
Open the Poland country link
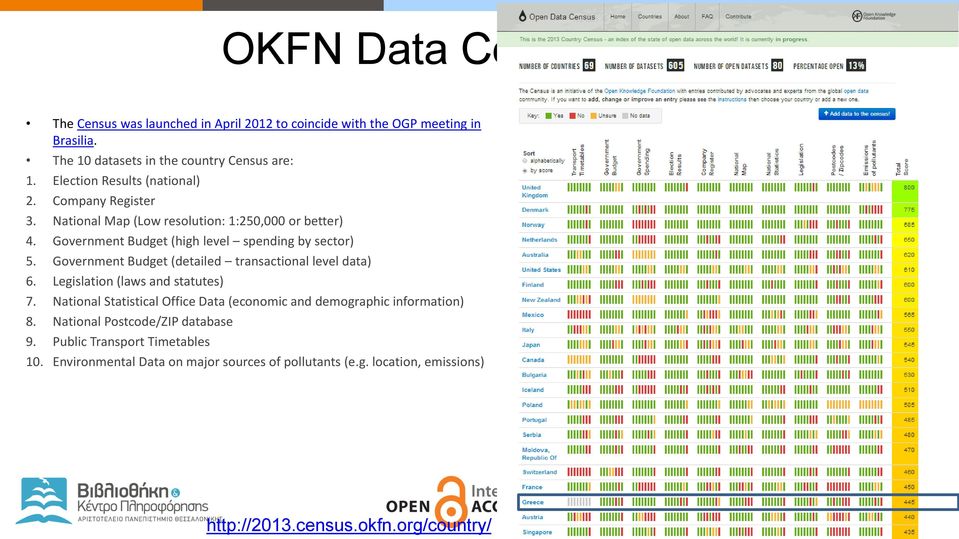(532, 404)
